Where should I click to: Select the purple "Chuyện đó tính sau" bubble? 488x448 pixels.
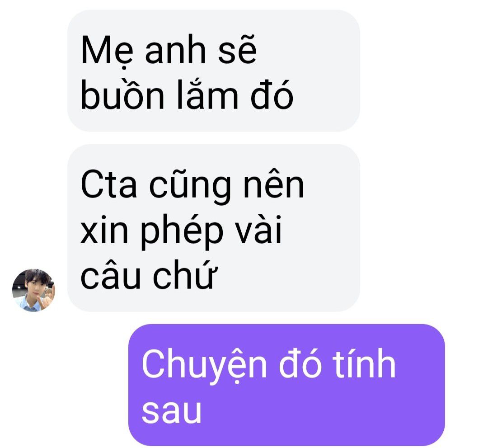pyautogui.click(x=286, y=385)
